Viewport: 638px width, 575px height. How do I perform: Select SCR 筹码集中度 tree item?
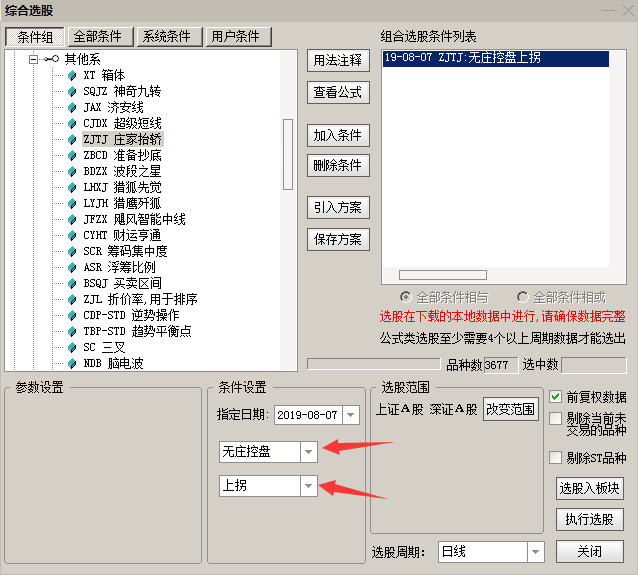click(x=125, y=251)
